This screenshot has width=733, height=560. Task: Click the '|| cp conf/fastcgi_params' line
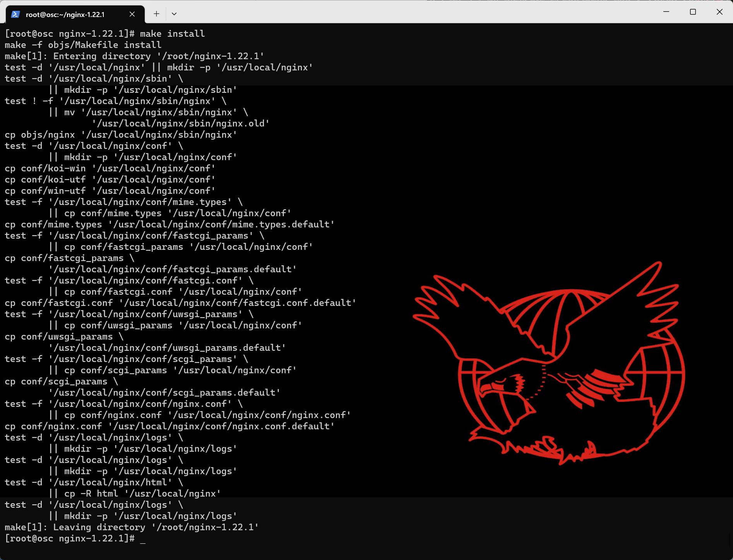(181, 247)
